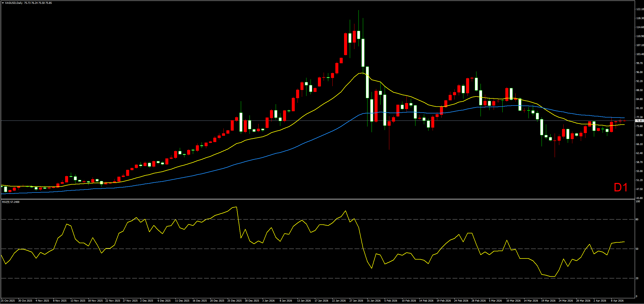Image resolution: width=644 pixels, height=304 pixels.
Task: Click the 25 Oct 2025 date label
Action: [x=8, y=301]
